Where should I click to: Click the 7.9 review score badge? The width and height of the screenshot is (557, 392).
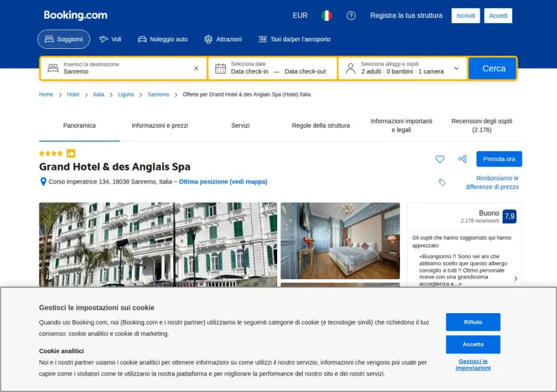click(x=509, y=217)
